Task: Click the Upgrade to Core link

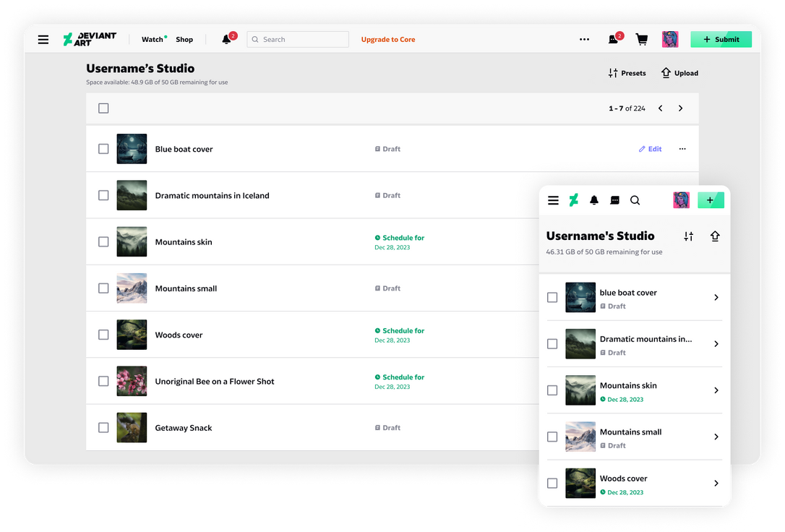Action: coord(388,40)
